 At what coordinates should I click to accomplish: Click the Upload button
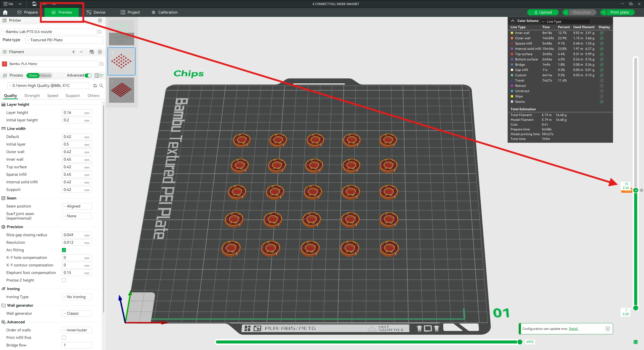(543, 12)
